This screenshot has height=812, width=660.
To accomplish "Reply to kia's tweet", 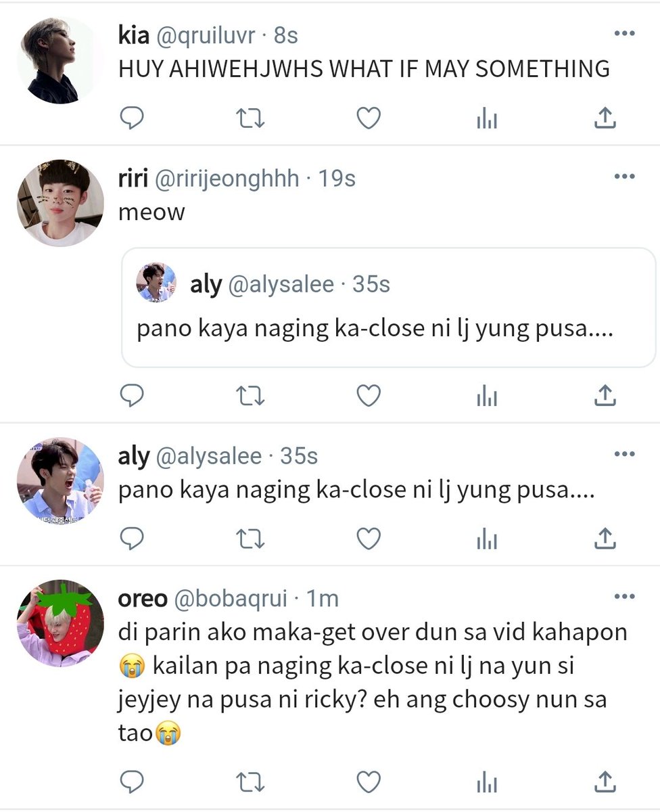I will (132, 118).
